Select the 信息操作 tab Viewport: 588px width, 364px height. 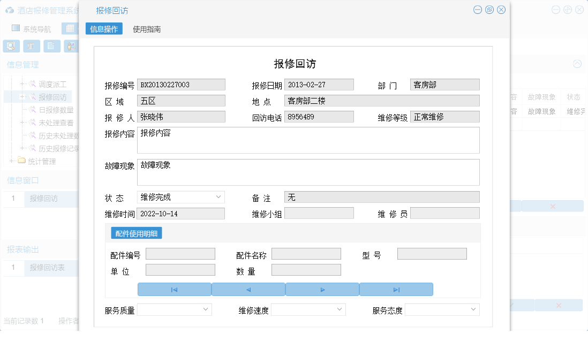[x=103, y=29]
